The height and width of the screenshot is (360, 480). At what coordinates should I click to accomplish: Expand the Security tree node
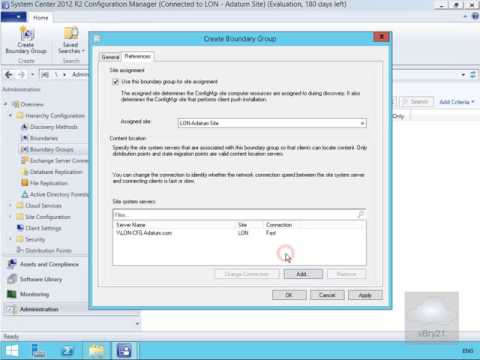(10, 239)
